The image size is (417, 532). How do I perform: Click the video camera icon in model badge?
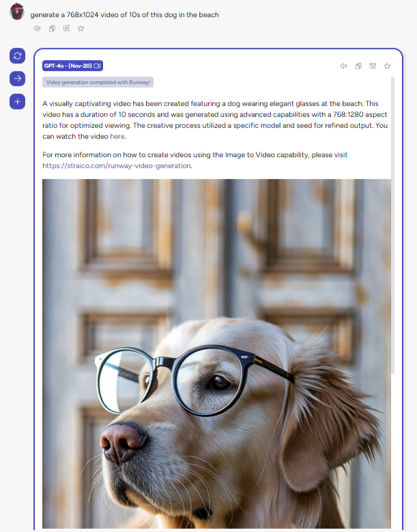(98, 66)
